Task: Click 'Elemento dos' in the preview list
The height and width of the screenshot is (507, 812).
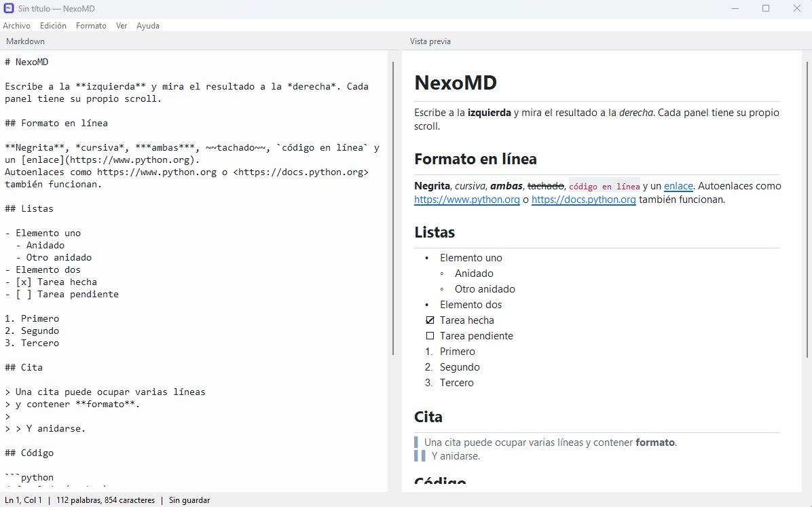Action: [x=470, y=305]
